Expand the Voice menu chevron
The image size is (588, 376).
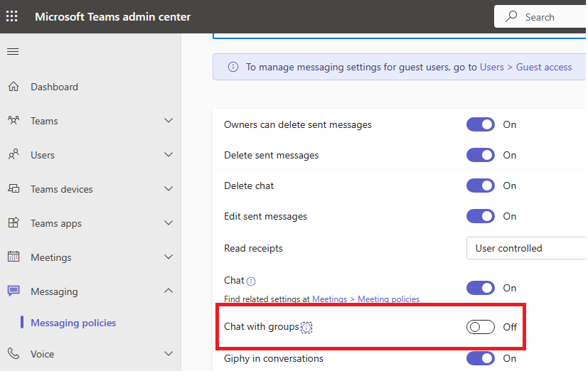click(x=169, y=354)
